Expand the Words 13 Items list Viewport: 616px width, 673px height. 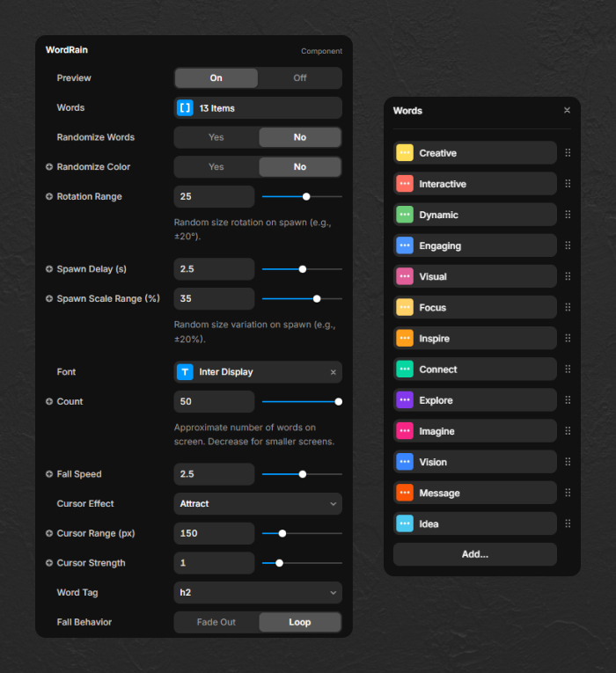[x=258, y=108]
